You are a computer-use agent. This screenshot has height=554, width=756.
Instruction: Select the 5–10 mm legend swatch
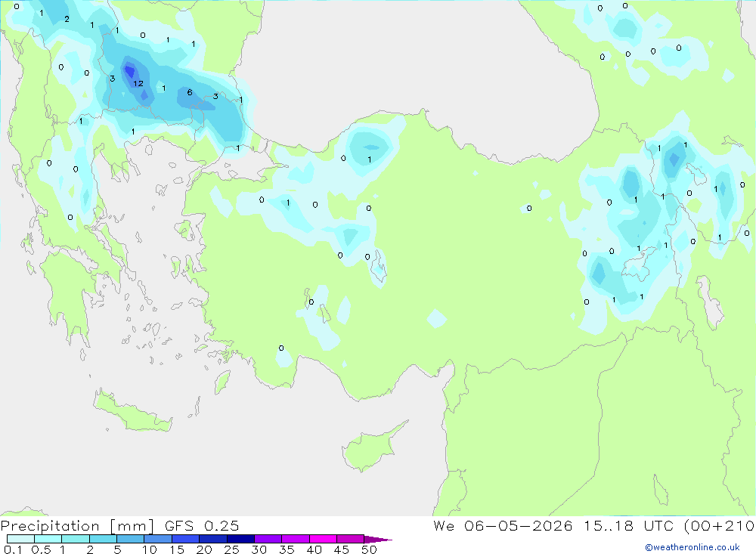point(130,539)
